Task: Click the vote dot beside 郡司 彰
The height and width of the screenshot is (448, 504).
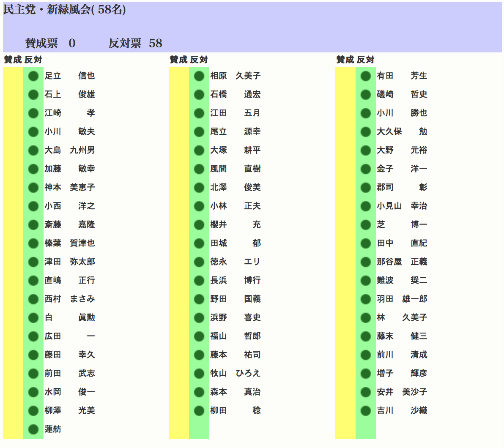Action: click(366, 187)
